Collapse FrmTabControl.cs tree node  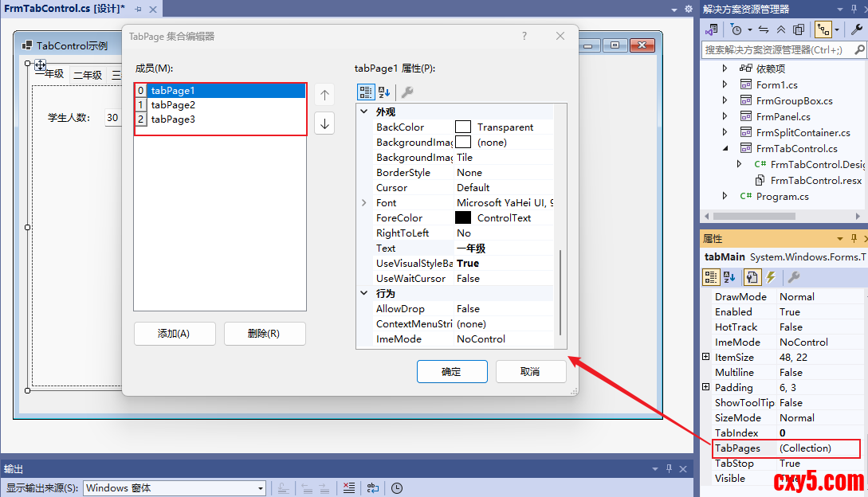[725, 148]
